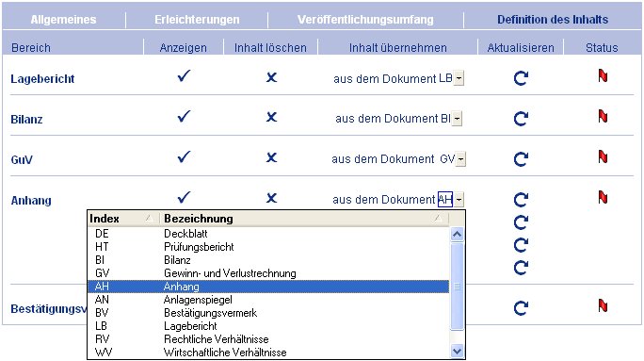
Task: Click the red status flag for GuV
Action: (x=603, y=157)
